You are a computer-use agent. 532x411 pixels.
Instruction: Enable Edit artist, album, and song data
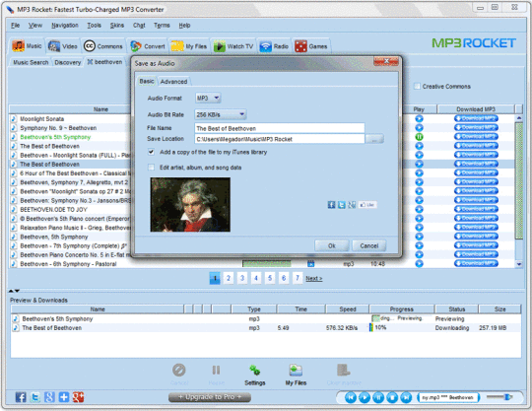click(x=152, y=167)
